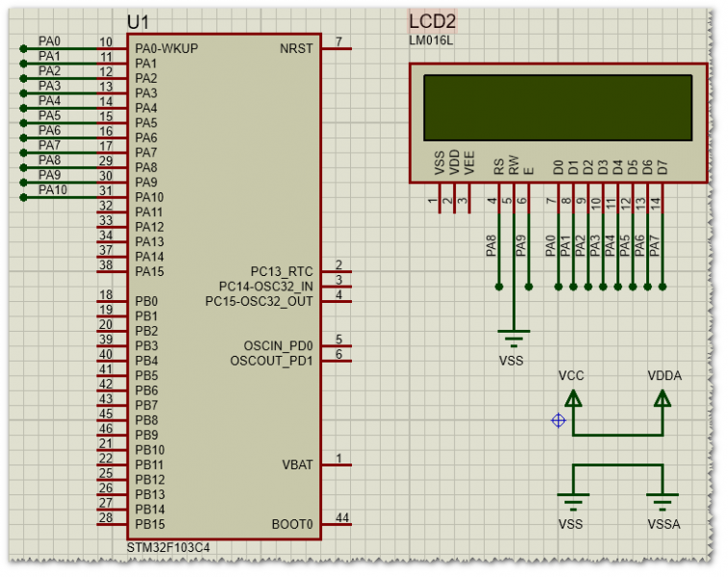The width and height of the screenshot is (728, 577).
Task: Click the LM016L part value label
Action: point(431,40)
